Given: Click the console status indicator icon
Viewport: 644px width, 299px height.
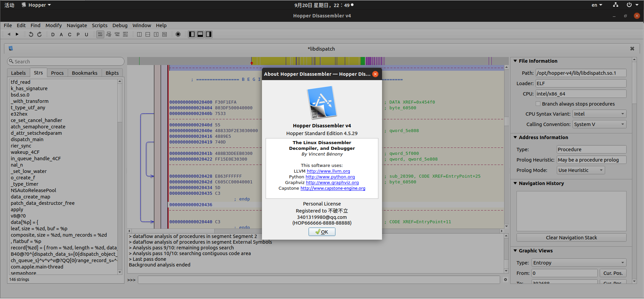Looking at the screenshot, I should (x=505, y=280).
